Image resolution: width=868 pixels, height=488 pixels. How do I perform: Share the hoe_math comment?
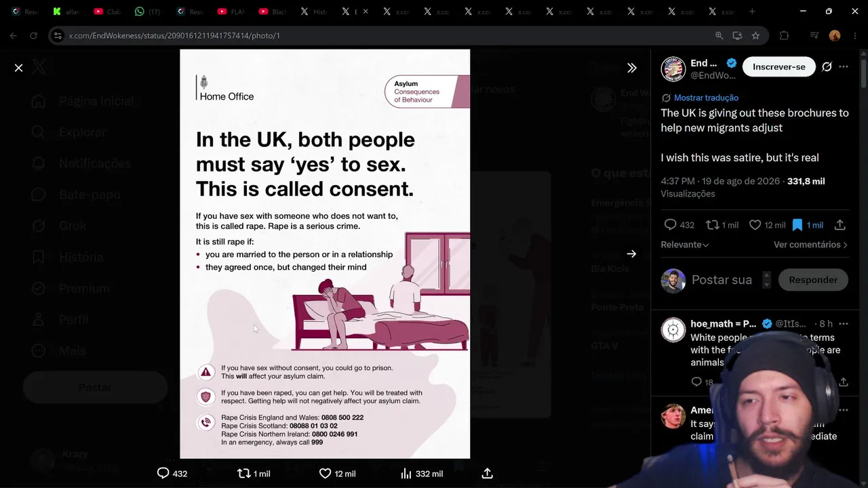click(x=843, y=382)
